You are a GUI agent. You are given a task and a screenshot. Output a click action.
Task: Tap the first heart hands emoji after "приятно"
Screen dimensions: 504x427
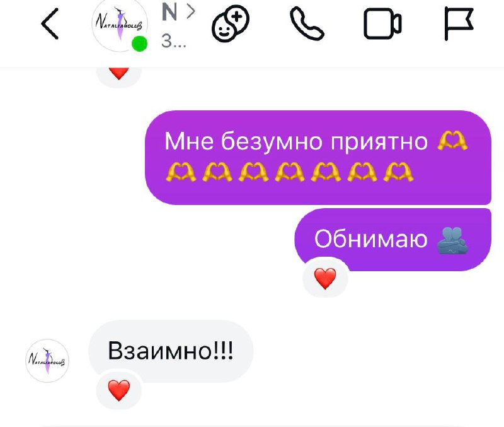[x=452, y=141]
